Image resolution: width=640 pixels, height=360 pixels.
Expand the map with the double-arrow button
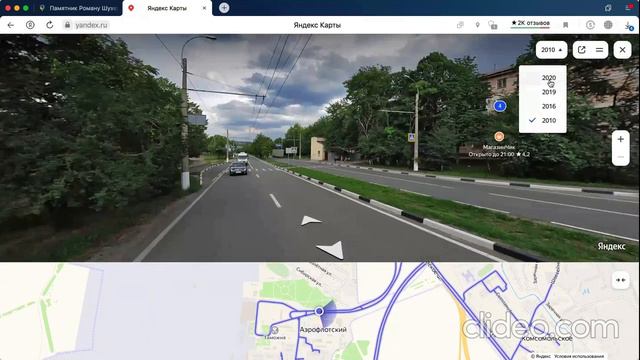point(620,280)
